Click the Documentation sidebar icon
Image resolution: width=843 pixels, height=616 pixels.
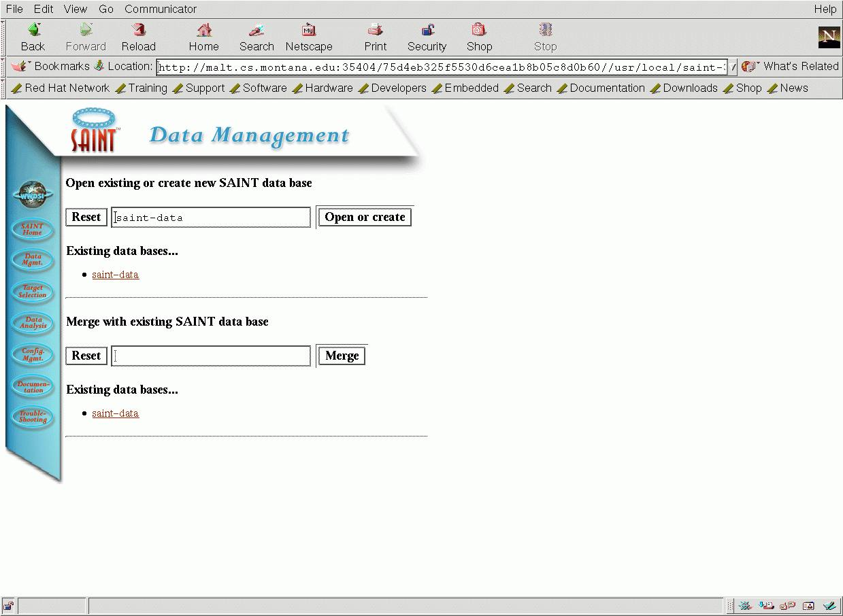click(32, 386)
